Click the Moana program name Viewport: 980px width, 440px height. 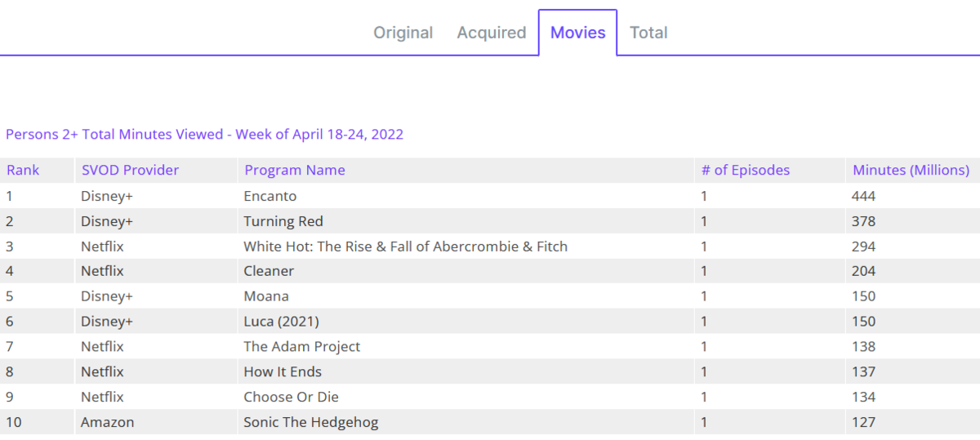point(265,296)
